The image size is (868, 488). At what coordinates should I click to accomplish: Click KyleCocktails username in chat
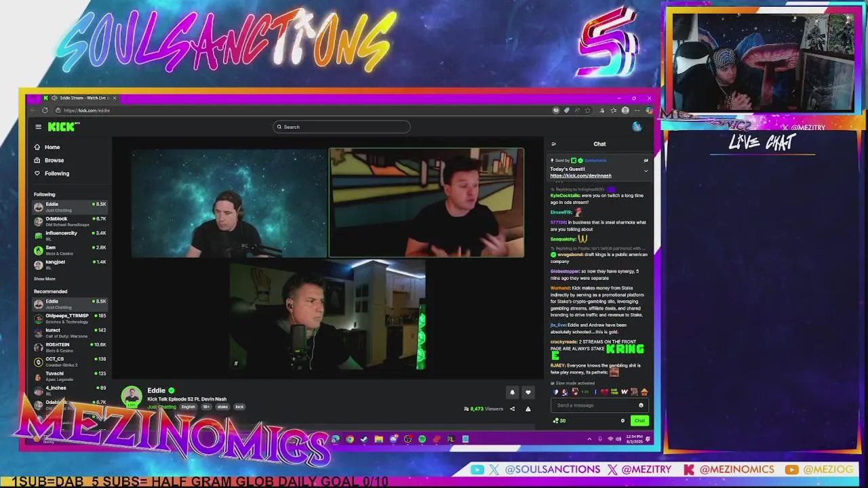(565, 196)
